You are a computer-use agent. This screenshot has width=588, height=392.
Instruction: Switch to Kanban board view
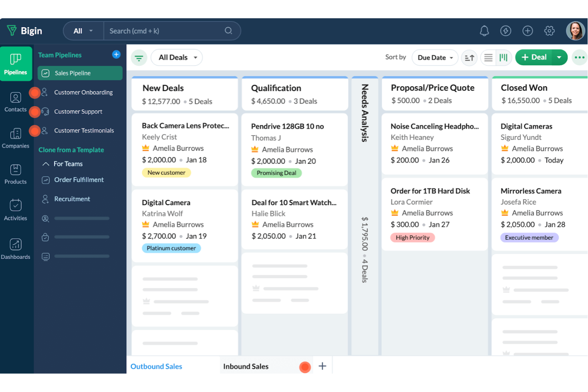point(503,57)
